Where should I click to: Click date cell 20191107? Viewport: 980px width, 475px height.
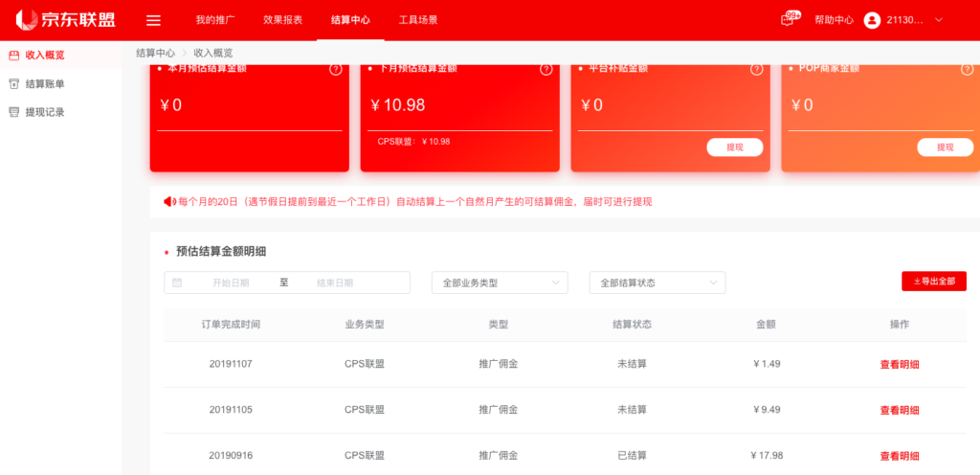coord(231,364)
